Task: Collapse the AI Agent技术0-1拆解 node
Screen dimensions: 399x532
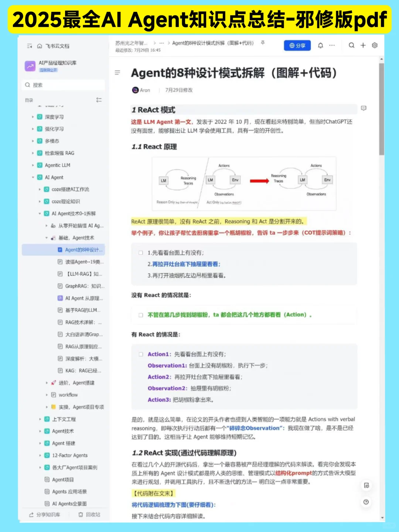Action: [x=40, y=214]
